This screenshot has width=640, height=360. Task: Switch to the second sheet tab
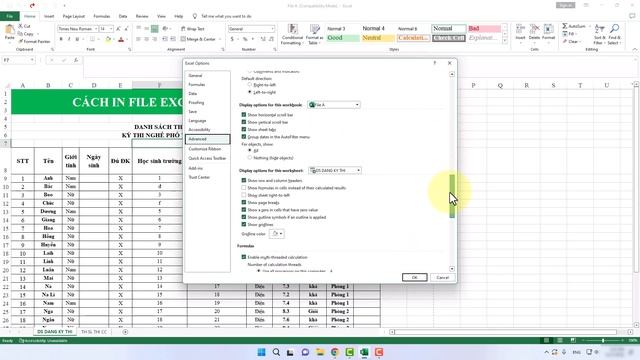click(94, 332)
